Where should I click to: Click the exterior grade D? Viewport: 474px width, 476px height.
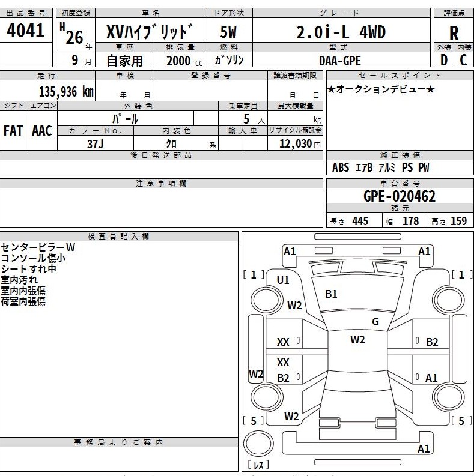click(443, 60)
